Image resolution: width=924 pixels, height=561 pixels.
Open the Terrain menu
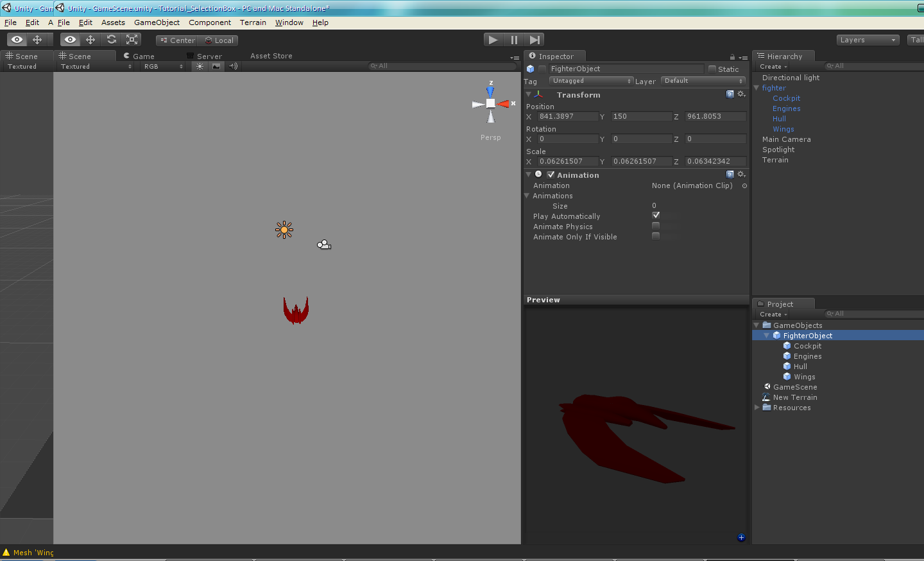click(x=253, y=22)
